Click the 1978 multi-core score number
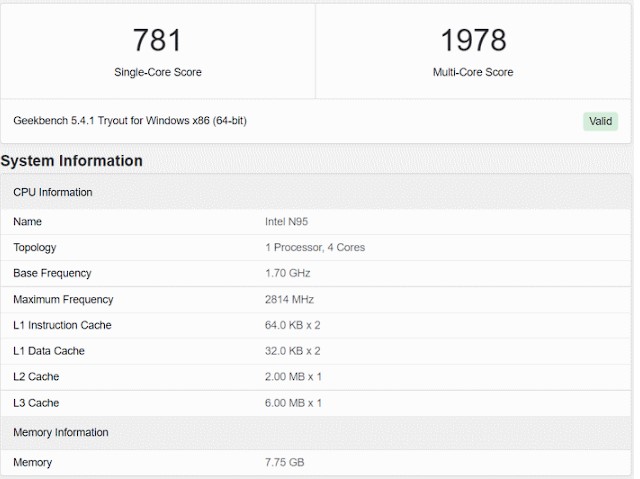This screenshot has height=479, width=640. pyautogui.click(x=473, y=40)
